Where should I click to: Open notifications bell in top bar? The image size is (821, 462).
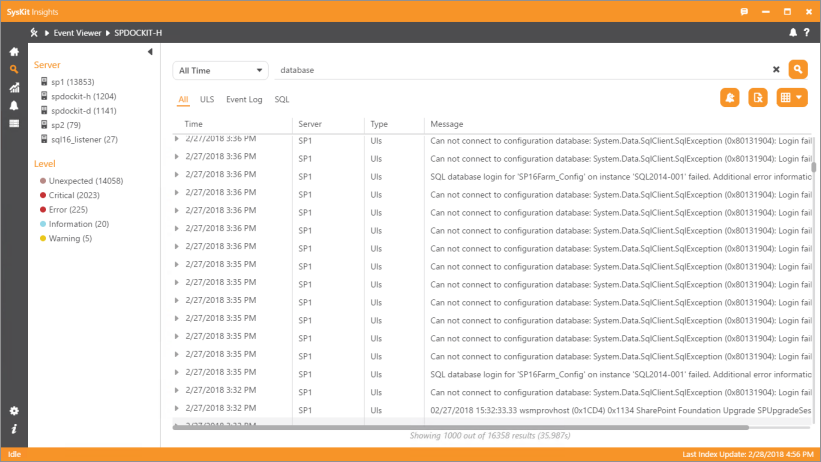click(x=793, y=32)
